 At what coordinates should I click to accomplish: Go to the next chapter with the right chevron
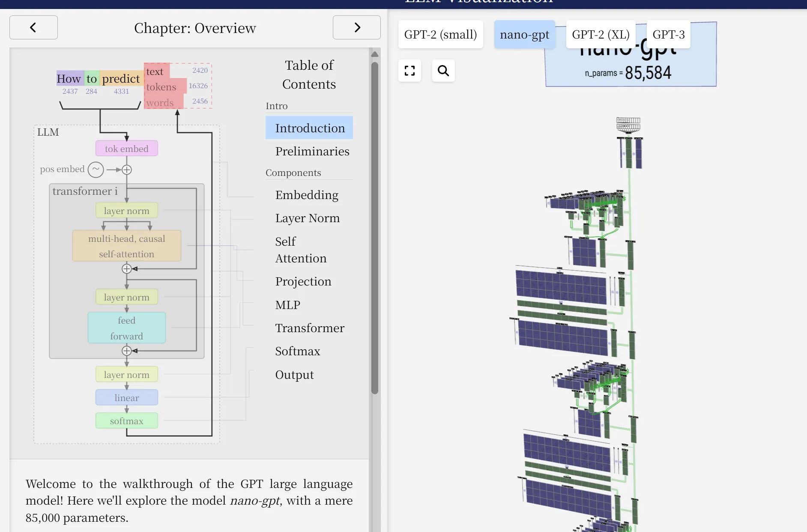[x=357, y=27]
